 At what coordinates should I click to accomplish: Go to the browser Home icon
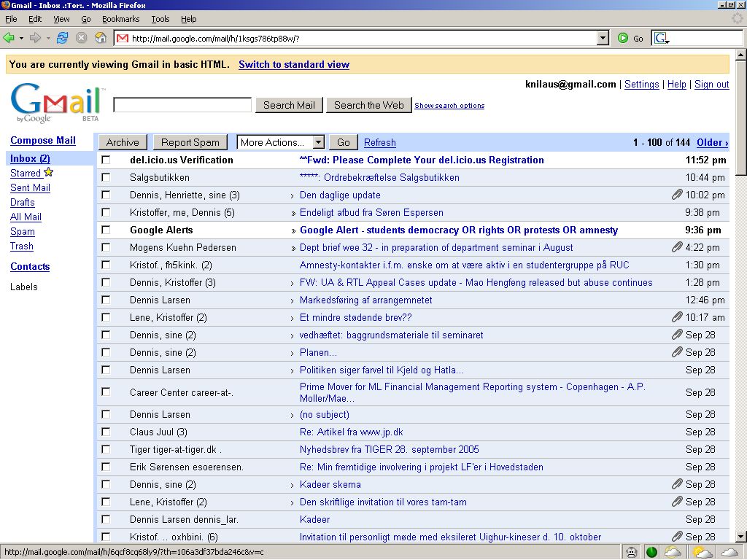[x=101, y=38]
